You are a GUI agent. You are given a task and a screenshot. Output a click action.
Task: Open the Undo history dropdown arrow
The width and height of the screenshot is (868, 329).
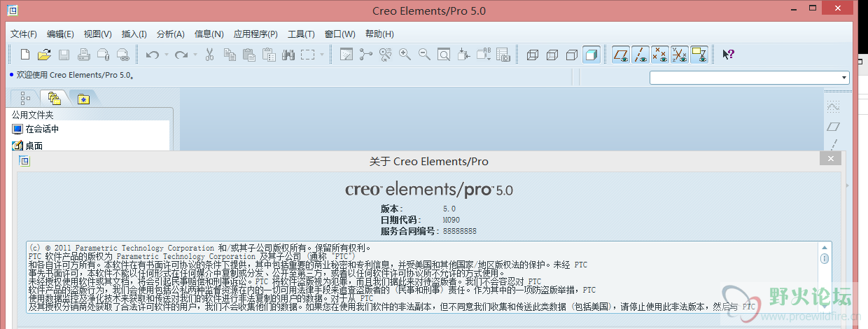click(166, 54)
